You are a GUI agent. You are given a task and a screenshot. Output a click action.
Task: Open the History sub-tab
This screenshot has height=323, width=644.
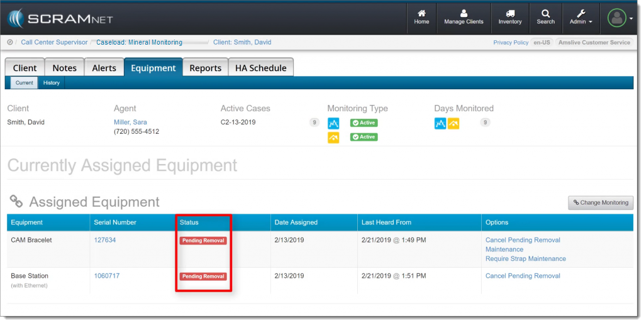click(x=52, y=83)
